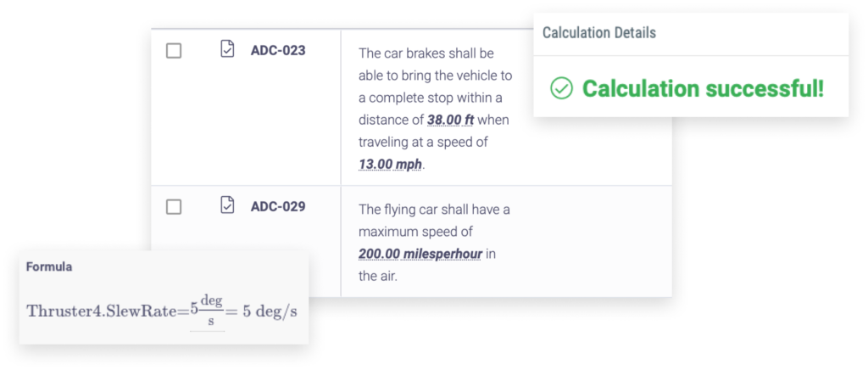The image size is (868, 370).
Task: Click the document icon beside ADC-029
Action: pyautogui.click(x=227, y=205)
